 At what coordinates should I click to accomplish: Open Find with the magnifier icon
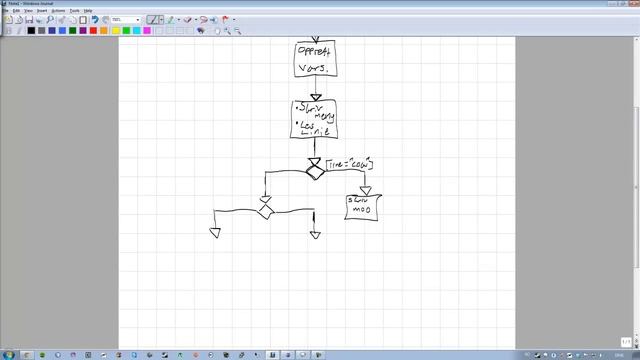pos(50,20)
